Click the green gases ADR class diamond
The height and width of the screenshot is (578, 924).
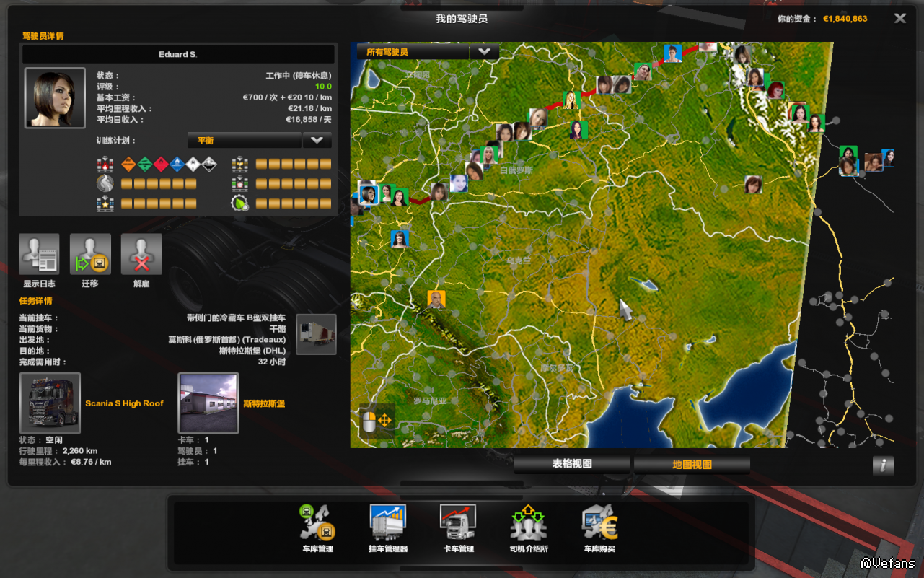[x=144, y=165]
